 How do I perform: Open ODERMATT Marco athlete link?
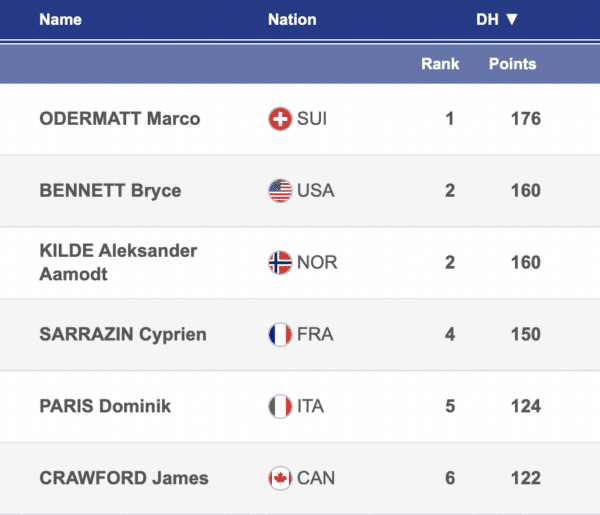[x=119, y=119]
